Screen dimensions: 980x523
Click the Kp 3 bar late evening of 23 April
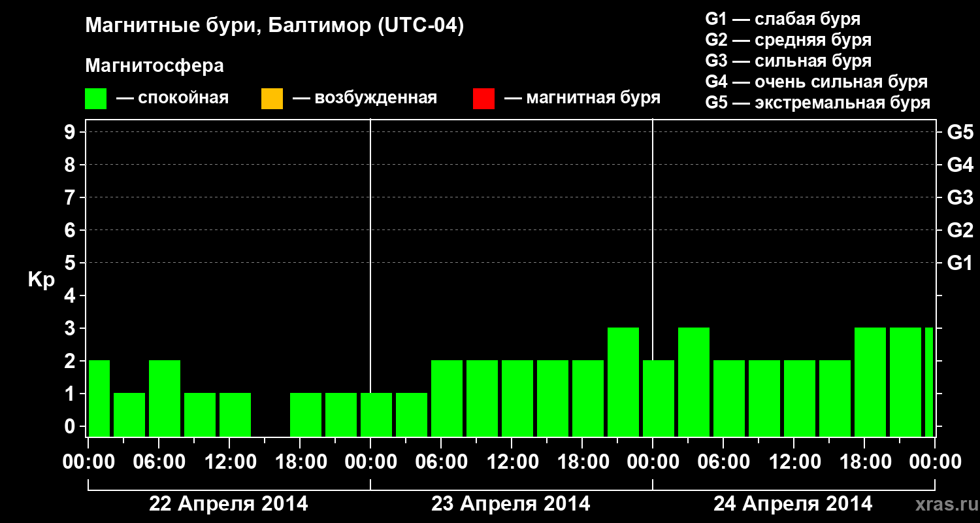pos(623,382)
